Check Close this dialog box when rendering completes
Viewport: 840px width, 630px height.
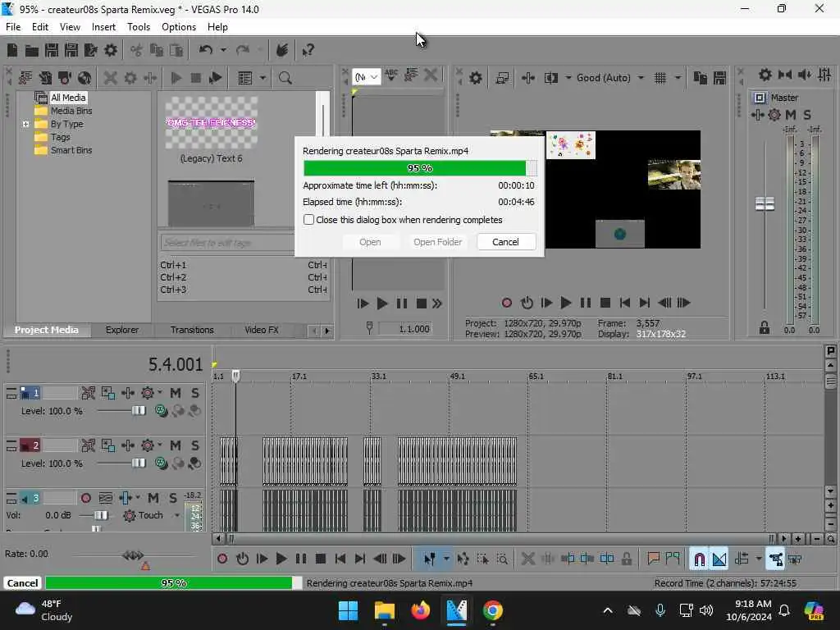[308, 220]
